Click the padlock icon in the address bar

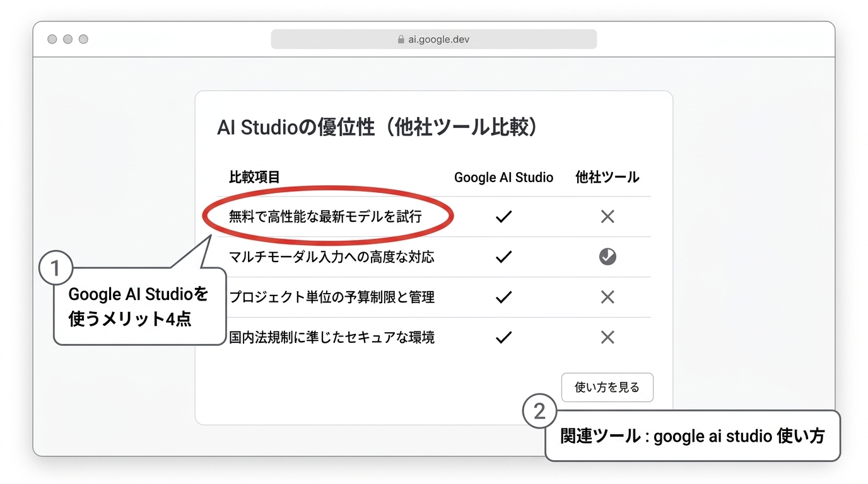pyautogui.click(x=400, y=38)
